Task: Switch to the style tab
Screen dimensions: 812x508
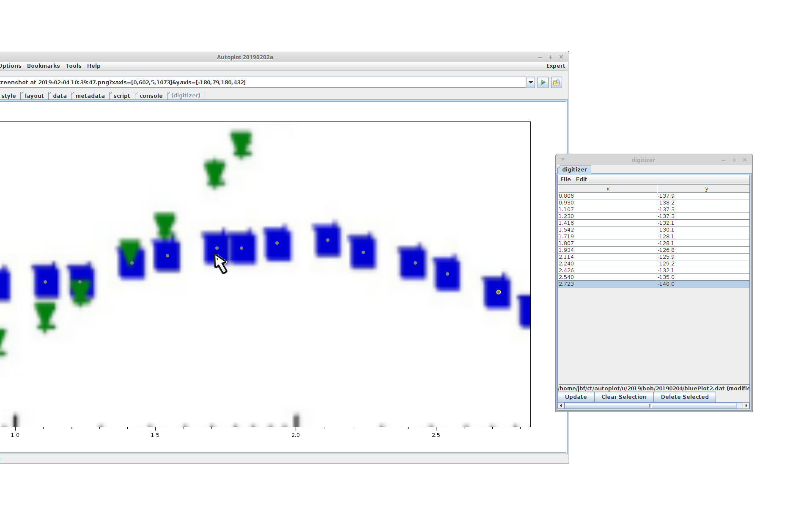Action: pyautogui.click(x=9, y=96)
